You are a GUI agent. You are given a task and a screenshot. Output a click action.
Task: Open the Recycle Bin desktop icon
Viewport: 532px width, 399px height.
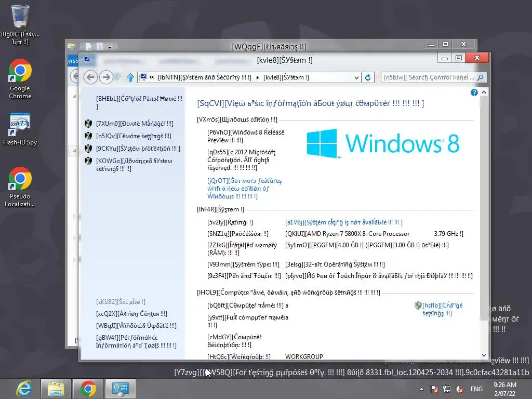pos(20,25)
